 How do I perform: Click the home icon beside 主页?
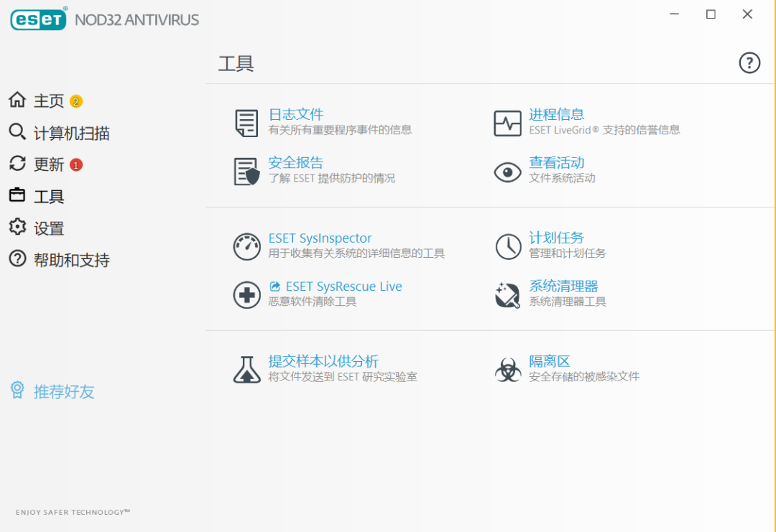(x=17, y=99)
